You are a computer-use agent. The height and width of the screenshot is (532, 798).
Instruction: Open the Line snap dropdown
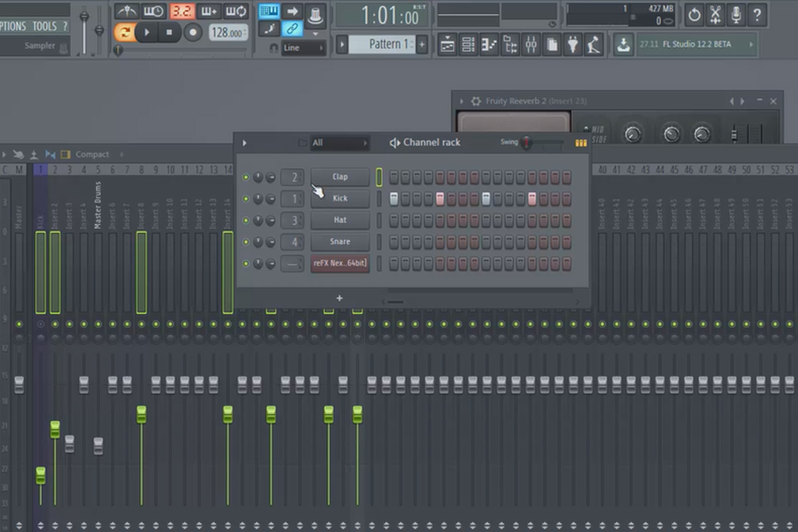(303, 48)
